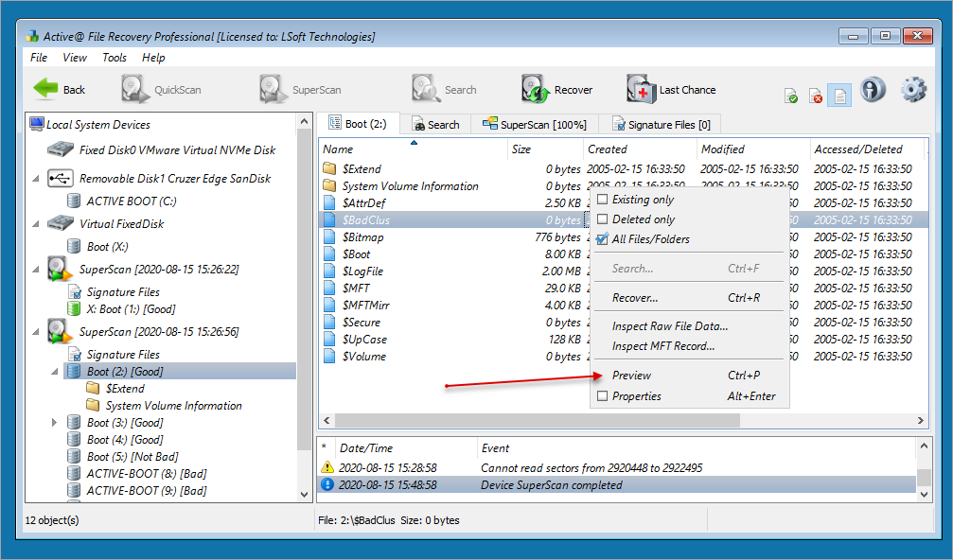Open Last Chance recovery tool

(x=671, y=89)
